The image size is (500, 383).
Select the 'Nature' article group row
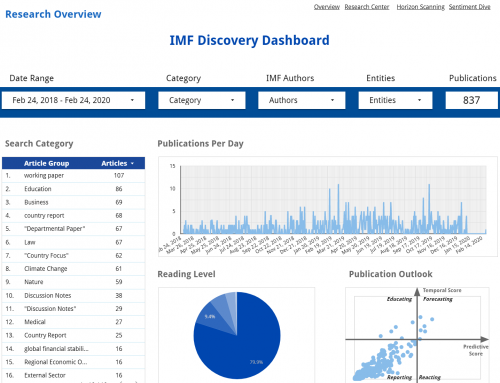[x=73, y=282]
